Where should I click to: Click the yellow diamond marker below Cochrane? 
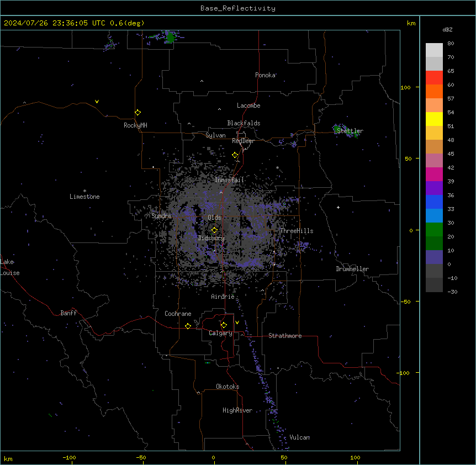click(188, 326)
